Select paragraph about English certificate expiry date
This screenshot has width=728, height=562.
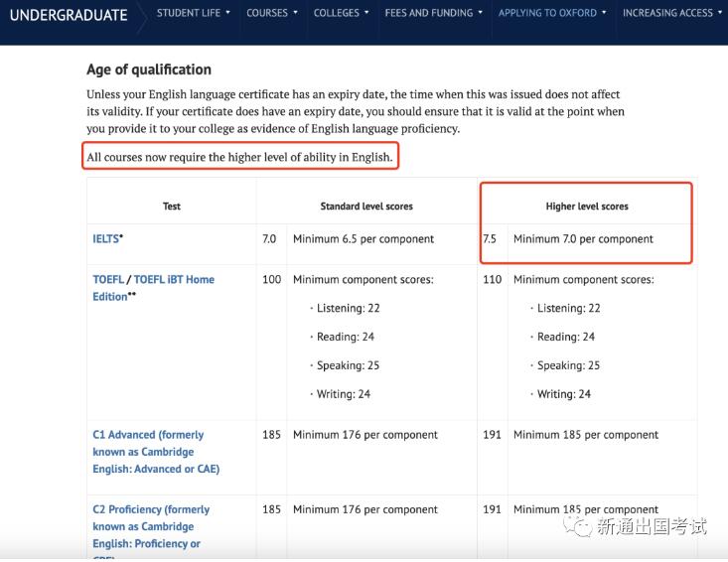(356, 111)
